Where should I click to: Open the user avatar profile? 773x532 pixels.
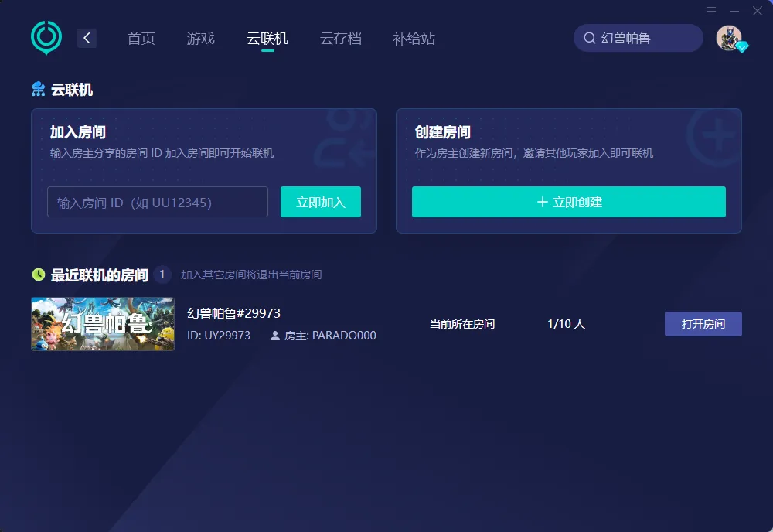pos(729,38)
